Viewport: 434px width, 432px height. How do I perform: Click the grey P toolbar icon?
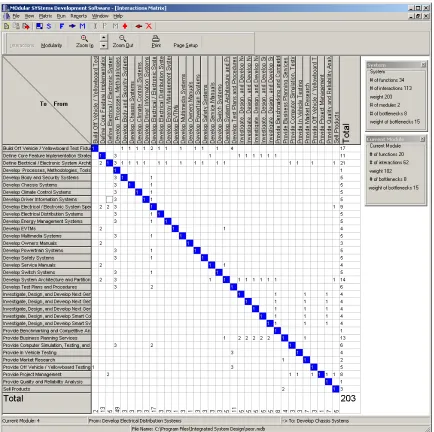[104, 26]
